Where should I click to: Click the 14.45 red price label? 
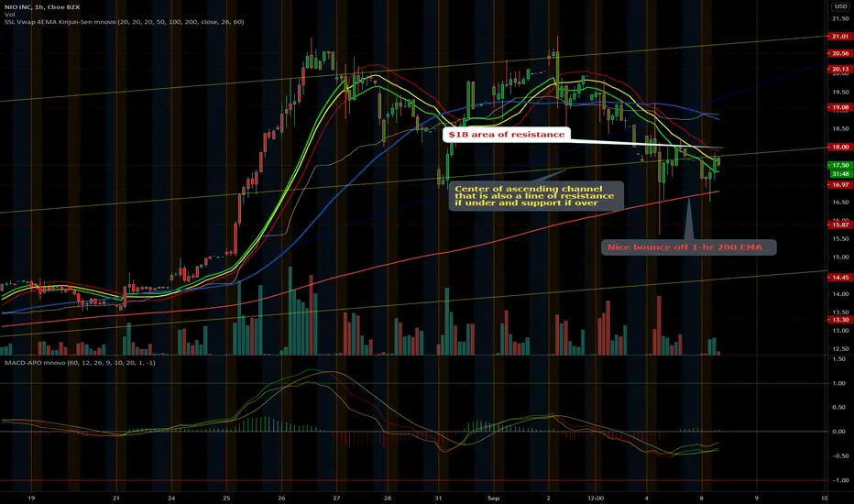click(x=838, y=278)
